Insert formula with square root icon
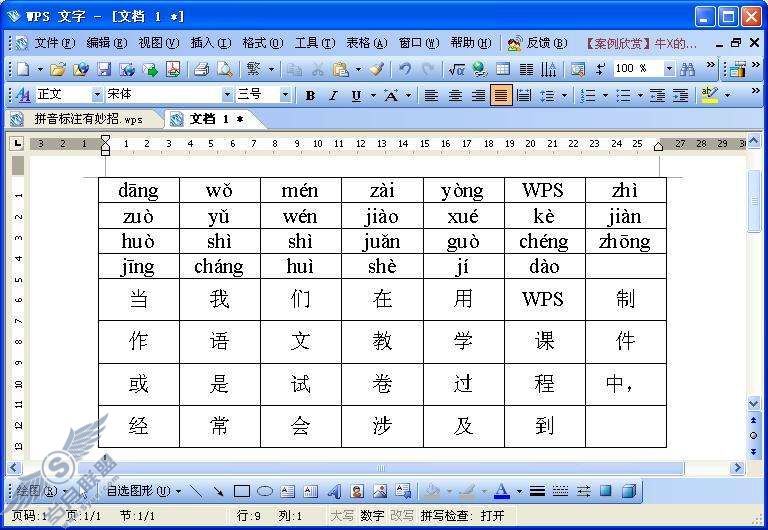Screen dimensions: 768x530 point(456,70)
